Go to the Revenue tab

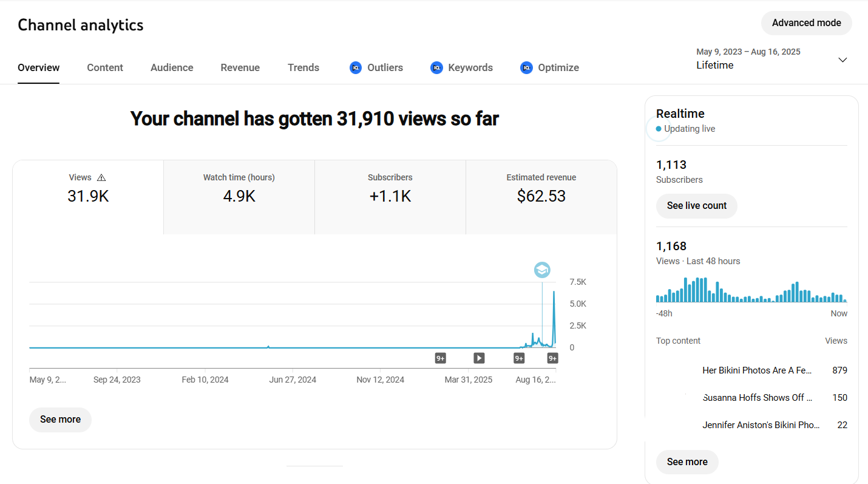point(240,68)
